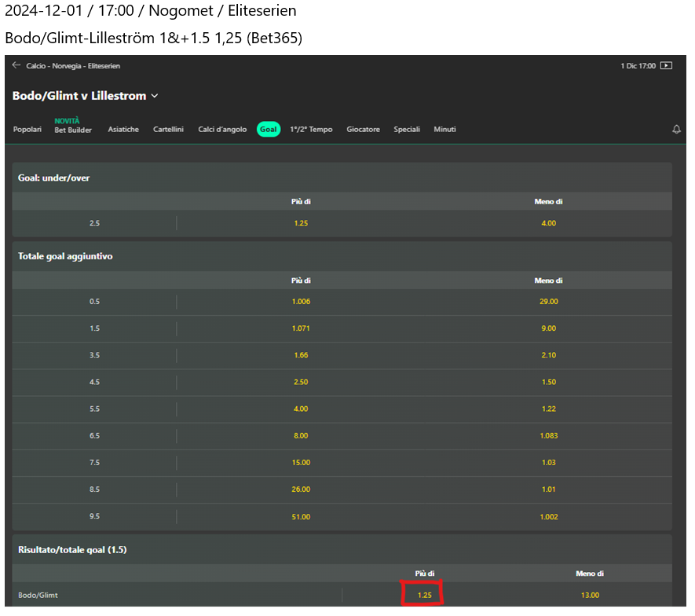Click highlighted Bodo/Glimt over 1.5 odds 1.25
The height and width of the screenshot is (616, 695).
(x=424, y=595)
